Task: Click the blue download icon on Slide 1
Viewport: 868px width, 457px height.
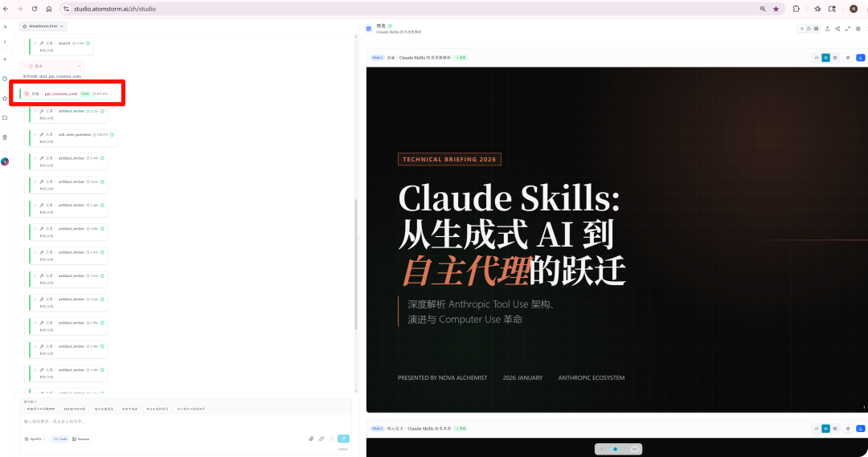Action: [860, 58]
